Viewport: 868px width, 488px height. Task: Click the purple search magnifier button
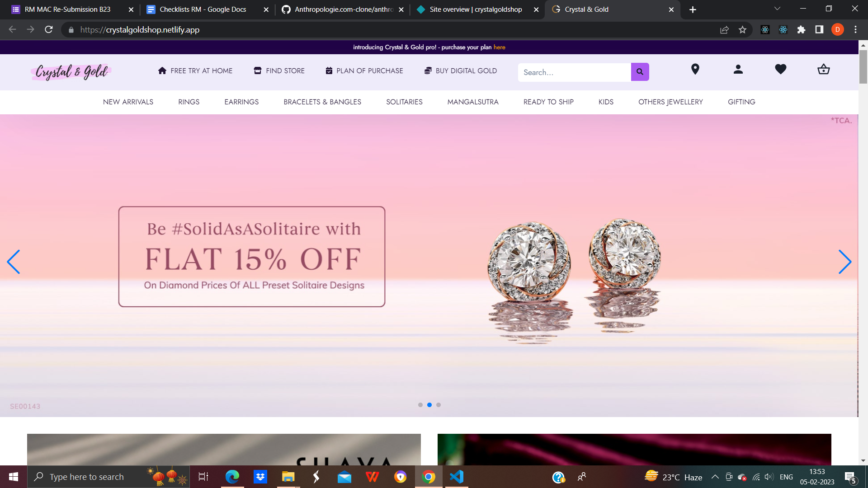[x=640, y=72]
